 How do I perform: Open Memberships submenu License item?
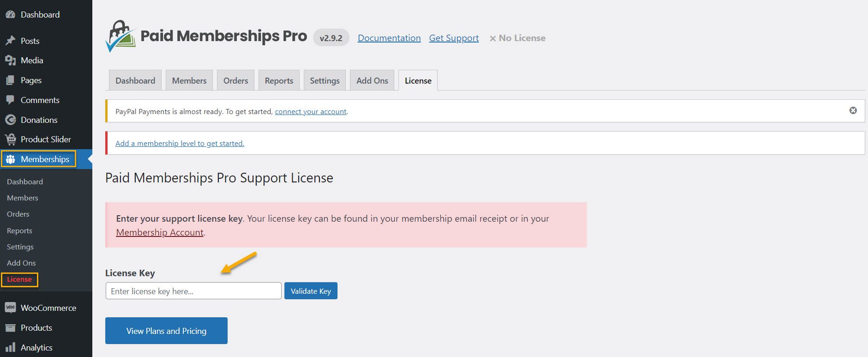[19, 279]
